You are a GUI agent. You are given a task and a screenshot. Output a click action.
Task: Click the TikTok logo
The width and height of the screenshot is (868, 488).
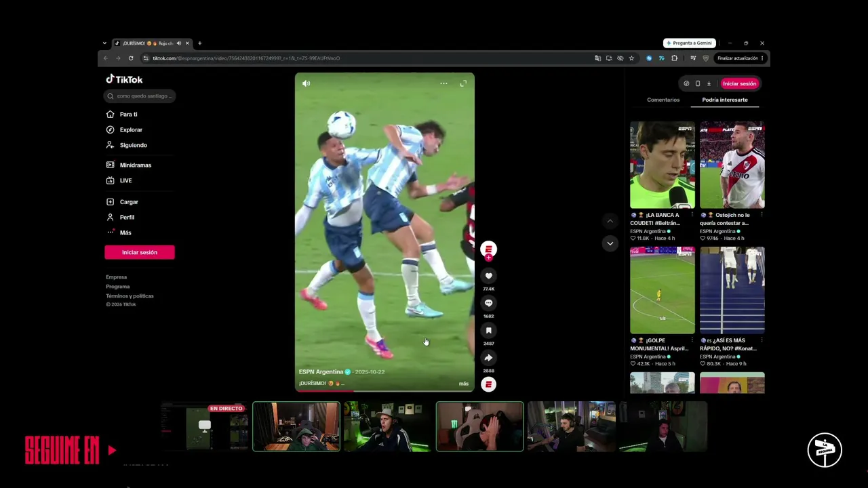click(124, 79)
